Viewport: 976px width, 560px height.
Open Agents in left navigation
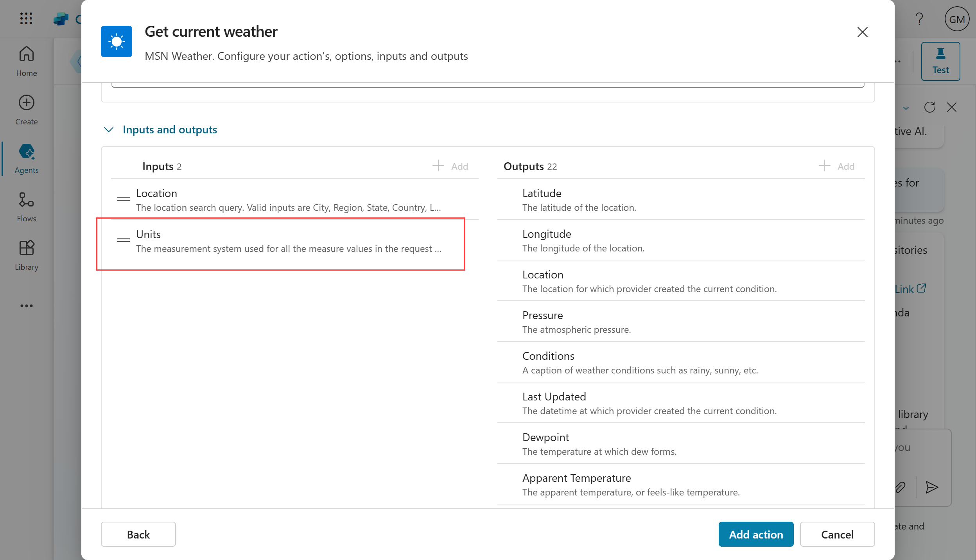[26, 158]
